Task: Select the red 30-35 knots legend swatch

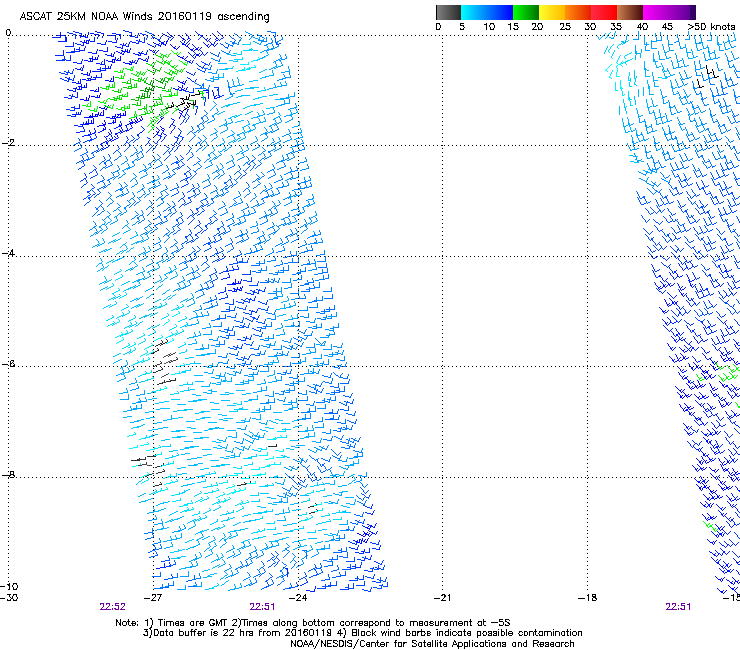Action: coord(604,12)
